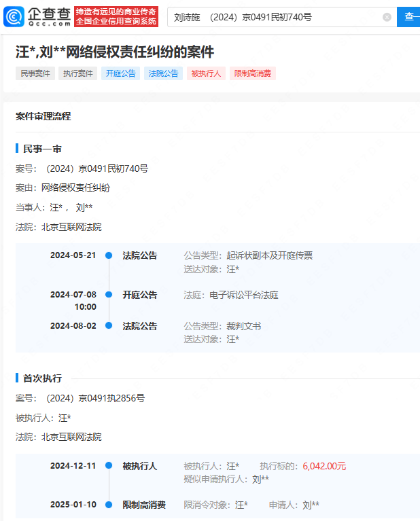
Task: Click the 2025-01-10 timeline dot
Action: pos(109,505)
